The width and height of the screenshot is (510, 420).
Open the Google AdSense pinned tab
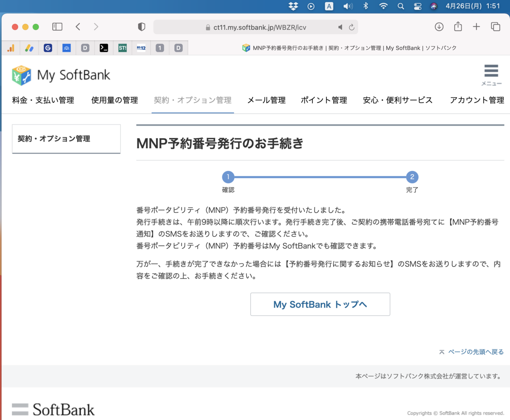[29, 48]
